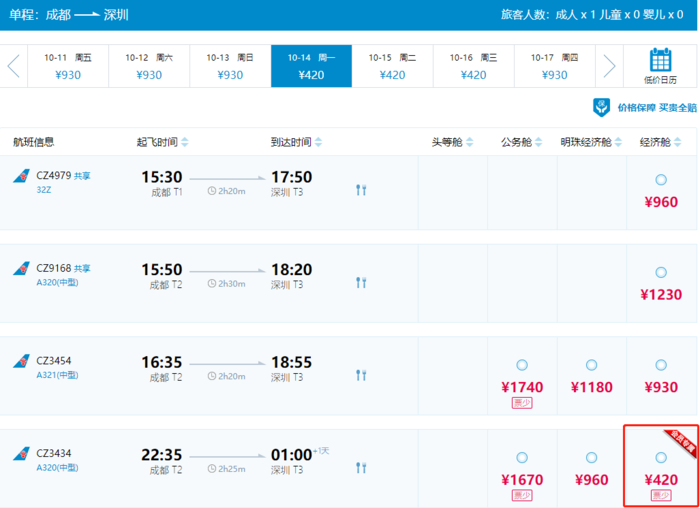The width and height of the screenshot is (700, 508).
Task: Click meal icon for flight CZ4979
Action: tap(361, 190)
